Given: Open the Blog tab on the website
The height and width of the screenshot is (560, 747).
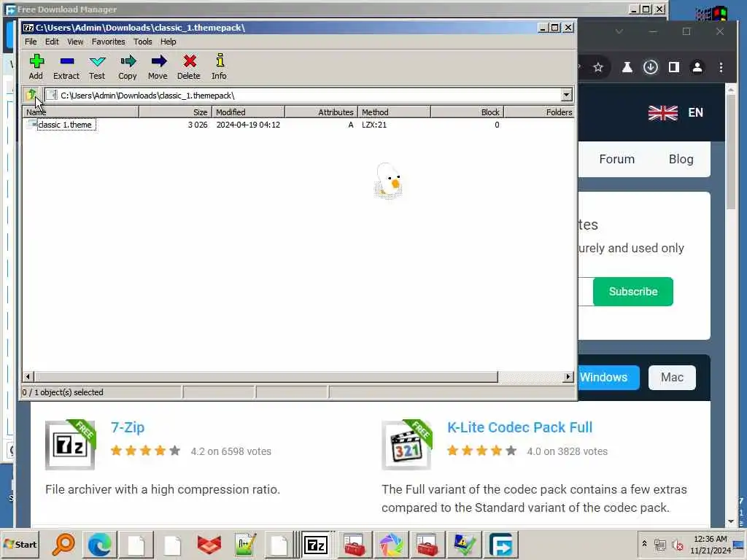Looking at the screenshot, I should 681,159.
